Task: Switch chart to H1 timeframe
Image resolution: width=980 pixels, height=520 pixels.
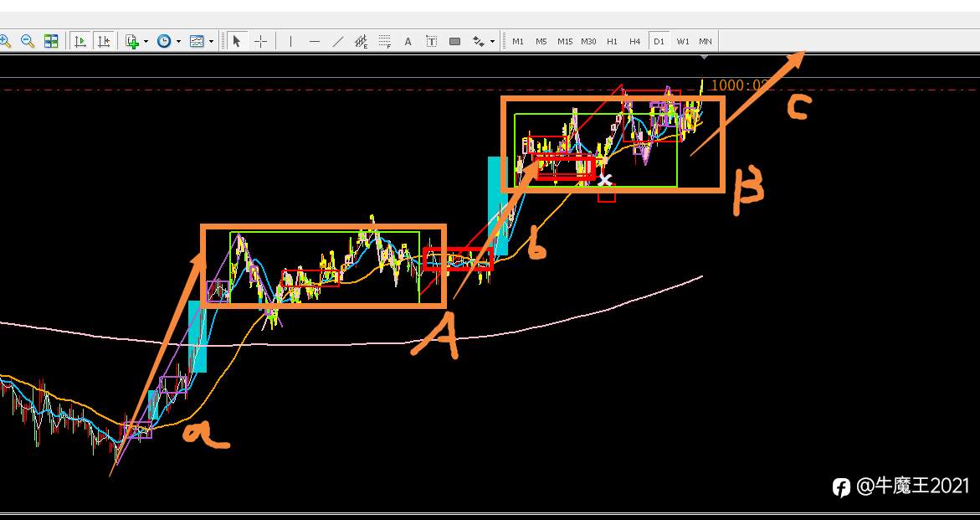Action: tap(612, 41)
